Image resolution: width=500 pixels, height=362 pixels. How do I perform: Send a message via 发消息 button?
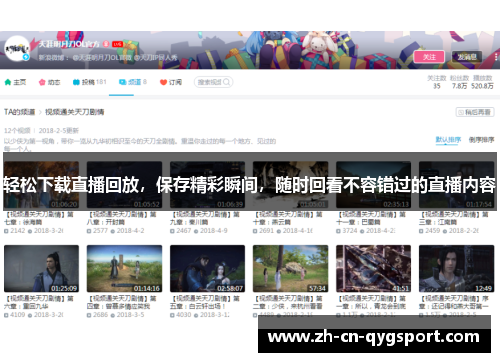pos(467,57)
